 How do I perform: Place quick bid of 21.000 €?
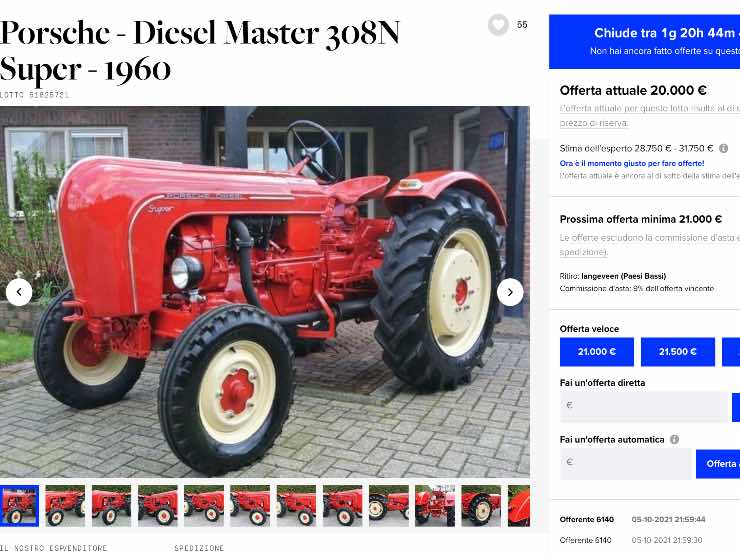pyautogui.click(x=597, y=352)
